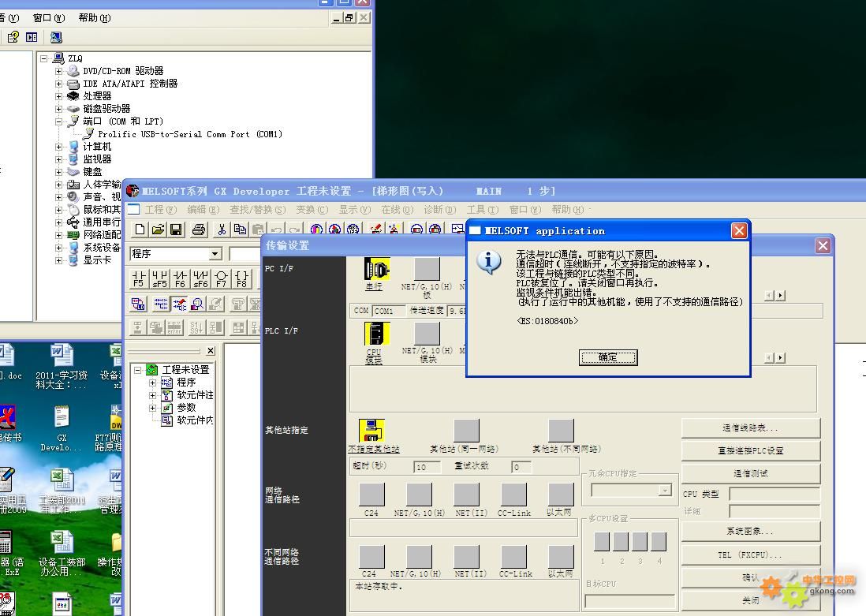This screenshot has height=616, width=866.
Task: Open 查找/替换(S) menu
Action: coord(258,209)
